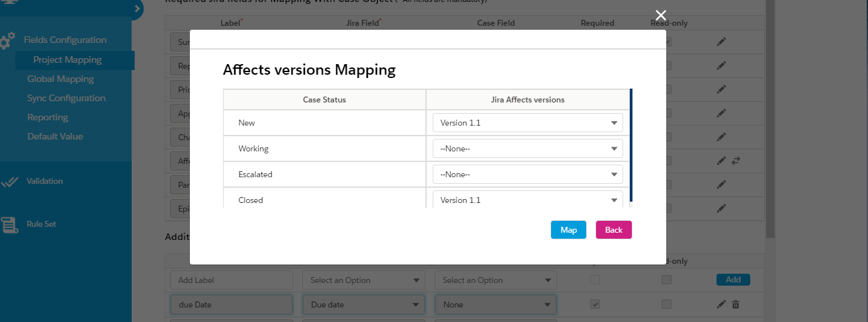
Task: Click the 'Read-only' column header in background table
Action: [669, 23]
